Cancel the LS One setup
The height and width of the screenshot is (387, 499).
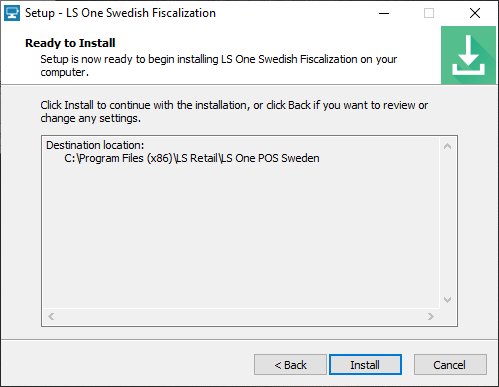[450, 365]
